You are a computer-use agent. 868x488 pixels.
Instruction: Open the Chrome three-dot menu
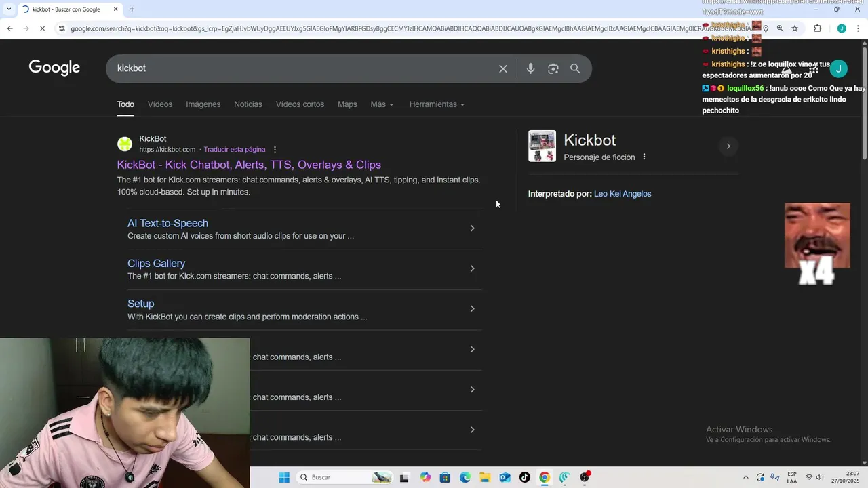coord(859,28)
